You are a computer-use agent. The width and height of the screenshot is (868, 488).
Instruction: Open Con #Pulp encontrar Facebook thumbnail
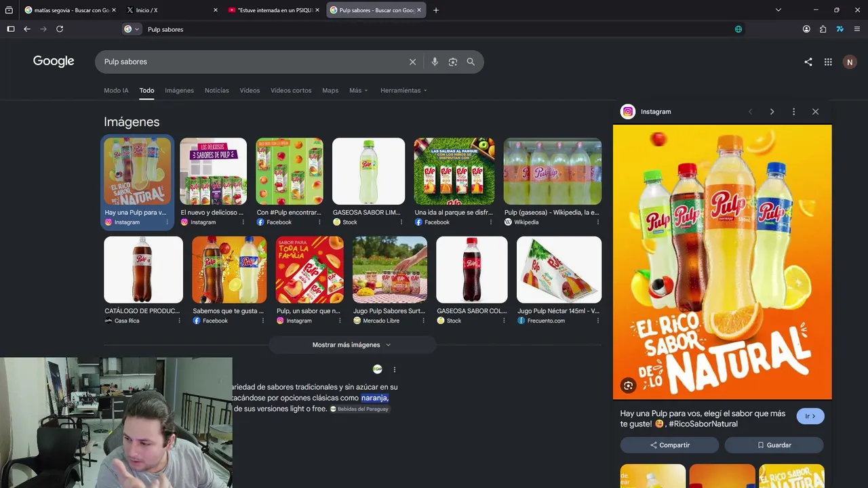(x=290, y=171)
